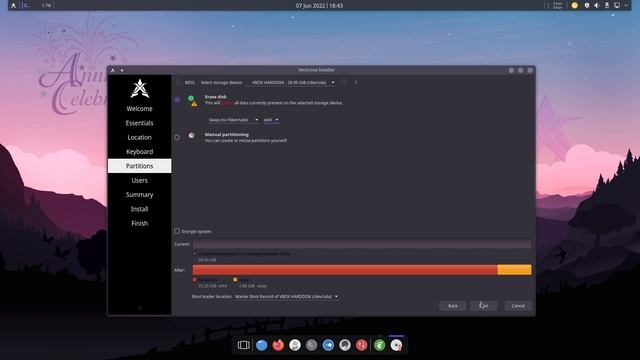Image resolution: width=640 pixels, height=360 pixels.
Task: Click the red root partition in After bar
Action: tap(345, 269)
